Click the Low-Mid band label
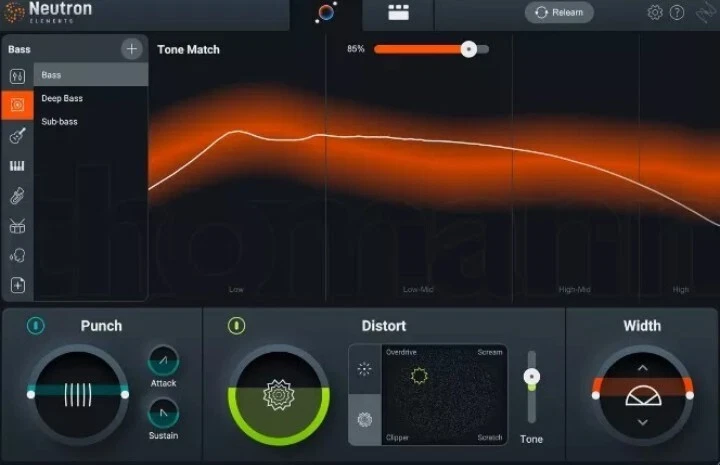Screen dimensions: 720x465 coord(418,289)
